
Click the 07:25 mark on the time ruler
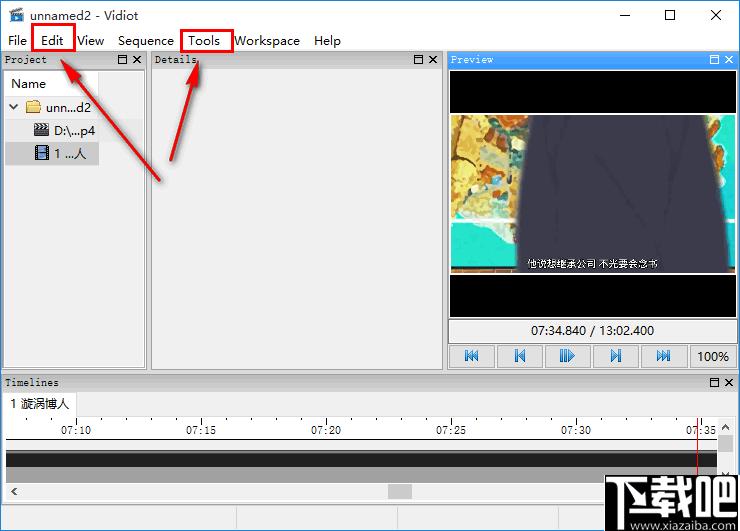[x=451, y=430]
